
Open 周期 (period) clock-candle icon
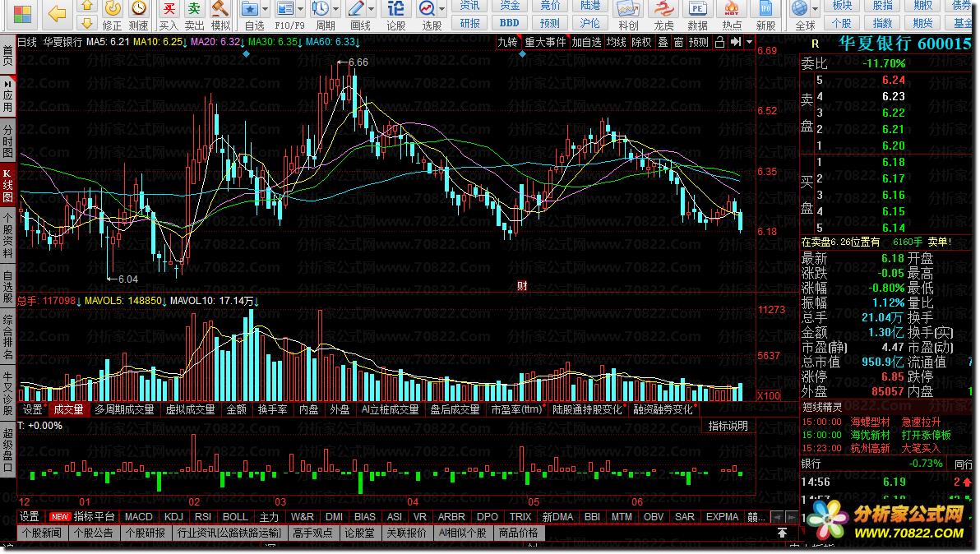(321, 9)
